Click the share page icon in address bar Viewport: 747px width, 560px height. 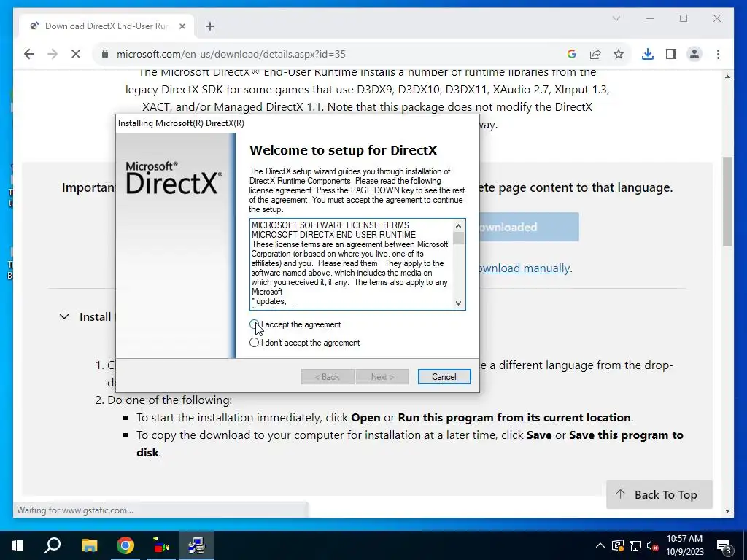[595, 54]
